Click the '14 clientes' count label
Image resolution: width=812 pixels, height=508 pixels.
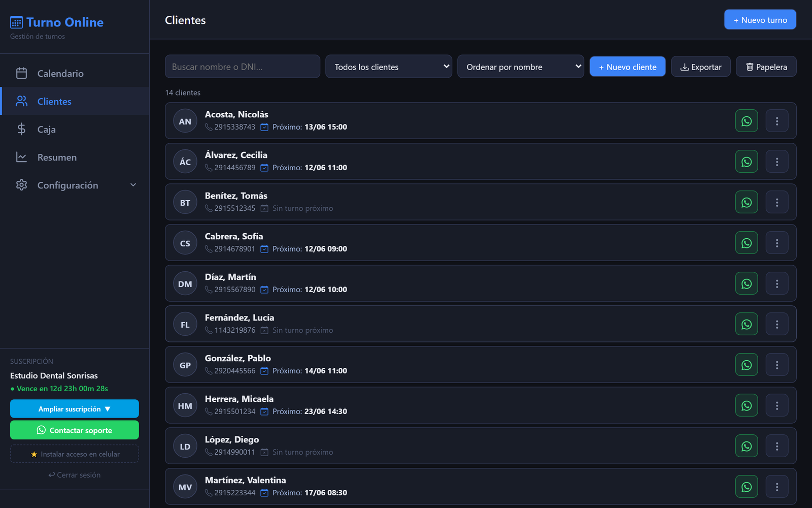(183, 92)
